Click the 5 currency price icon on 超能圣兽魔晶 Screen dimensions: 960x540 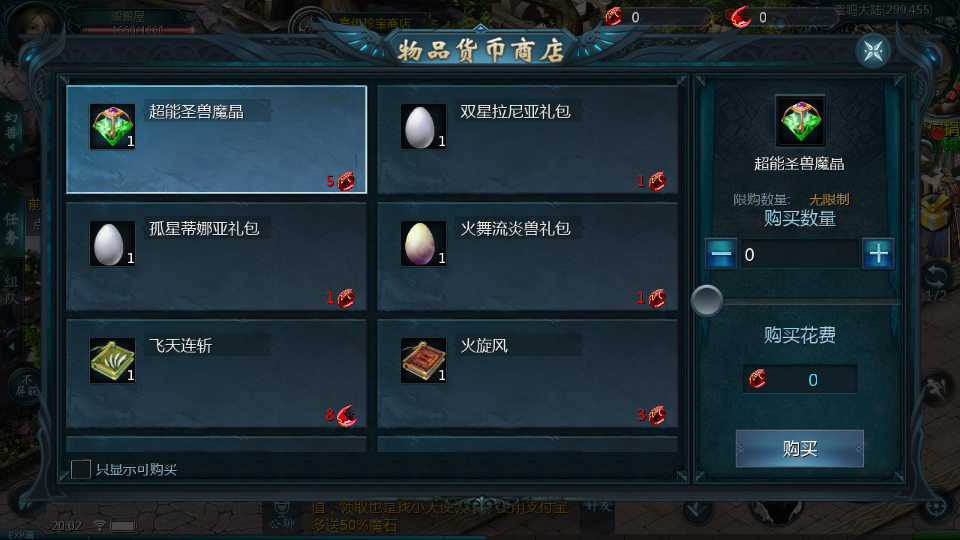click(346, 181)
